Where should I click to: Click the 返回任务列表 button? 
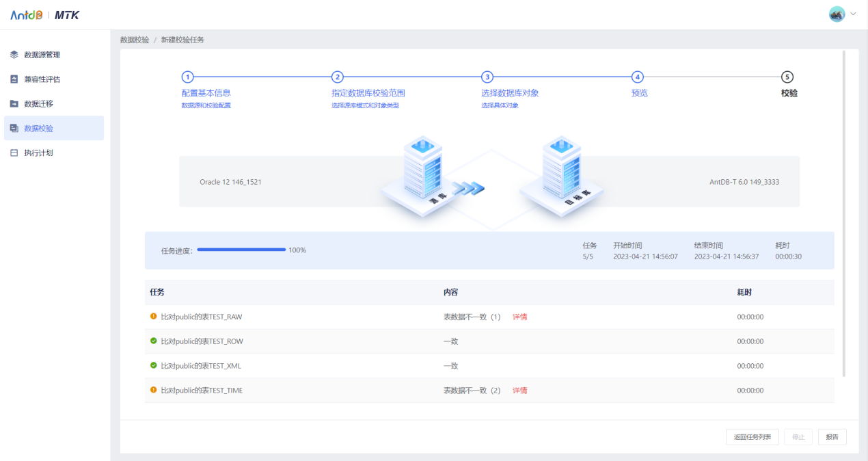(752, 436)
